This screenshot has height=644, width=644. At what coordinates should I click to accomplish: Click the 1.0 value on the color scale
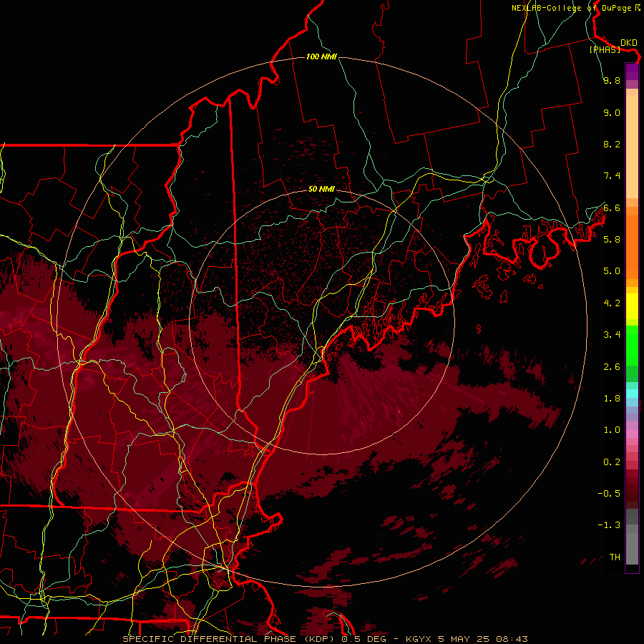click(x=612, y=430)
